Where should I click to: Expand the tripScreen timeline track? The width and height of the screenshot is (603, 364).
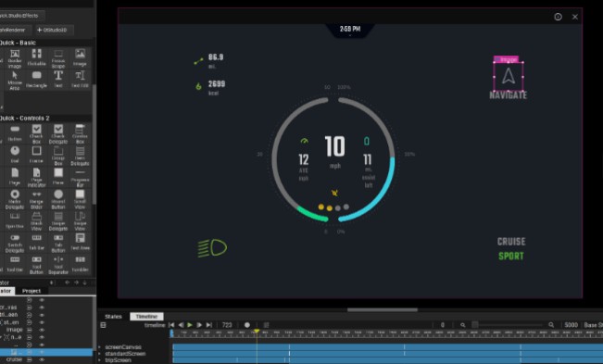100,360
